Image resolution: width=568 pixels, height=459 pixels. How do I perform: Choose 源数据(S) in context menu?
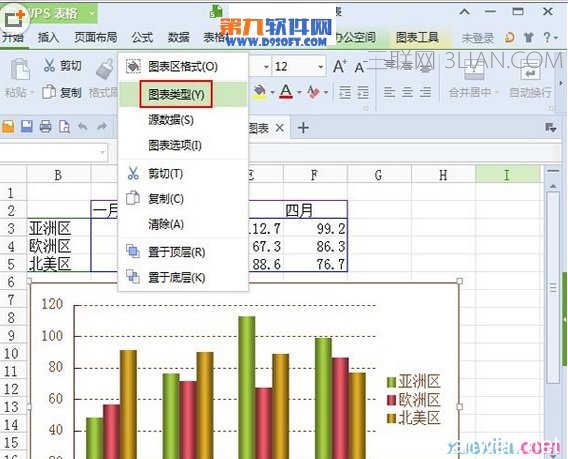click(x=183, y=120)
